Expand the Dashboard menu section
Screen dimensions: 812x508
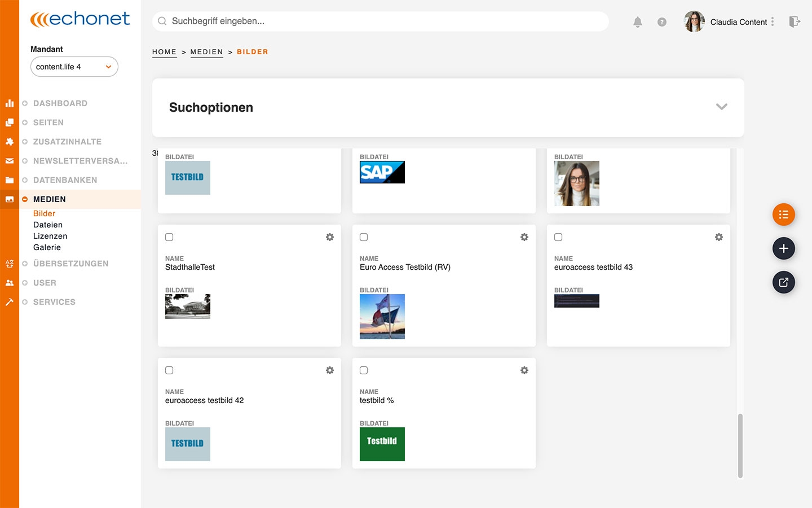pyautogui.click(x=60, y=103)
